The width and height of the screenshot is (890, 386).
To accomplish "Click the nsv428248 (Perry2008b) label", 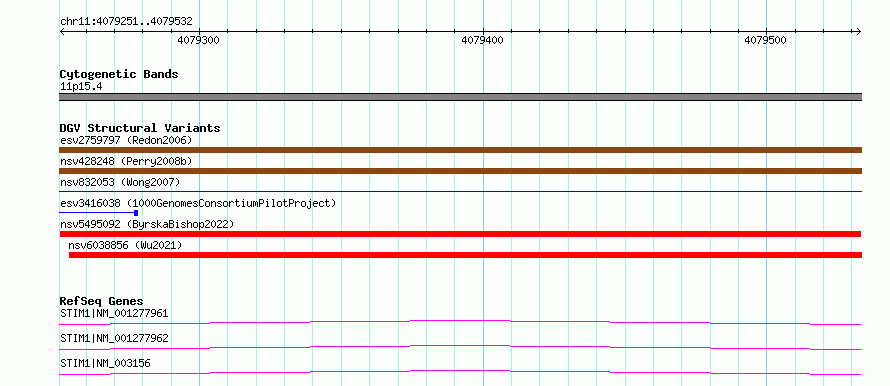I will click(x=126, y=161).
